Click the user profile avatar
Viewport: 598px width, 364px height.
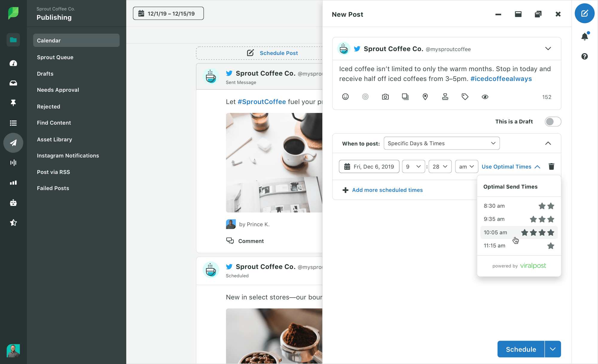point(13,351)
